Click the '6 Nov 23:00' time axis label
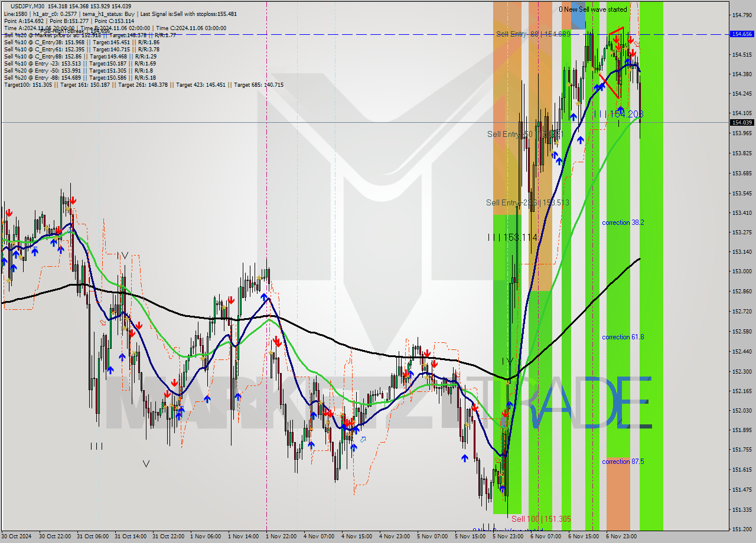Screen dimensions: 756x543 click(x=622, y=537)
